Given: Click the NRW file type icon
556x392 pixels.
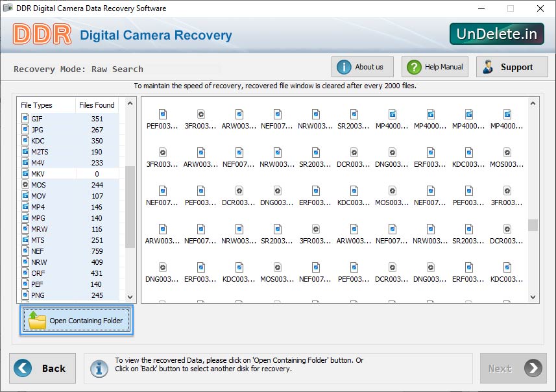Looking at the screenshot, I should [x=25, y=262].
